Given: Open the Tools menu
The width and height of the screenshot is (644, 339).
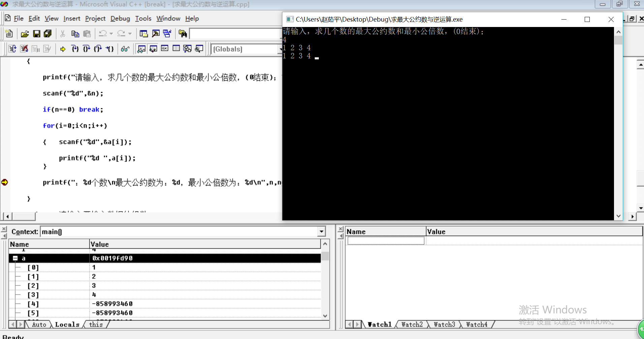Looking at the screenshot, I should tap(143, 18).
